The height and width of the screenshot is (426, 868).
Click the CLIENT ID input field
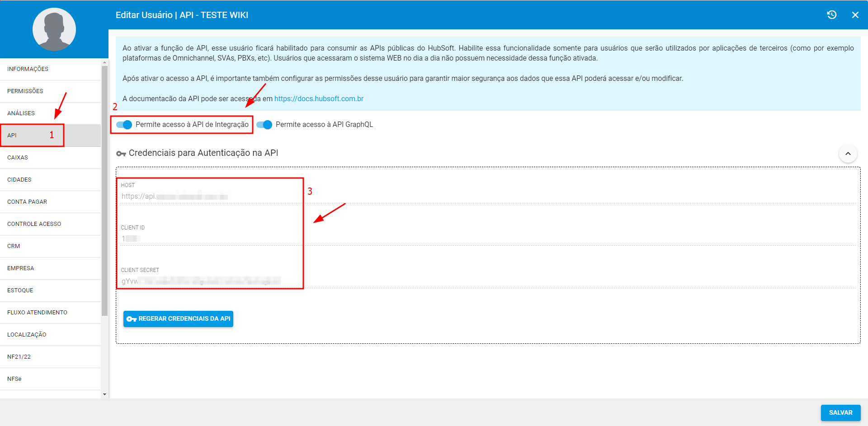[488, 239]
